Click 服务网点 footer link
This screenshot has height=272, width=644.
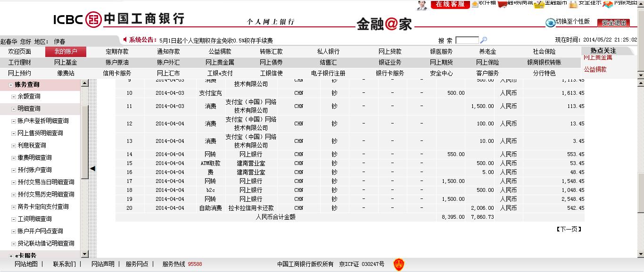[137, 264]
